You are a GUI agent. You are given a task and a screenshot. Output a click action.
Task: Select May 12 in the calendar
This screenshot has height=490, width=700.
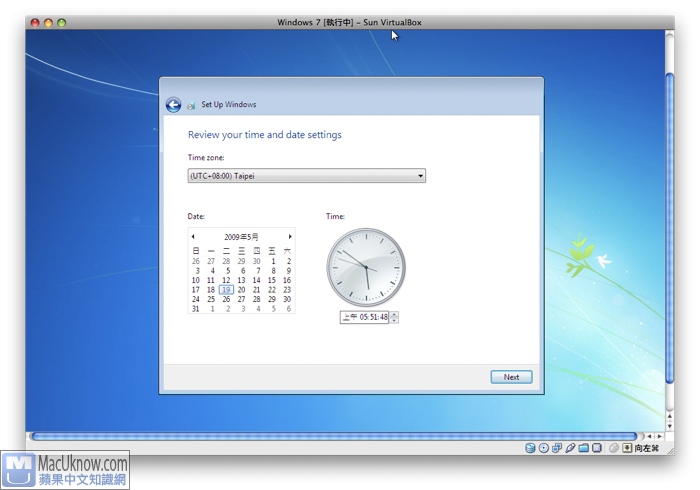[226, 280]
